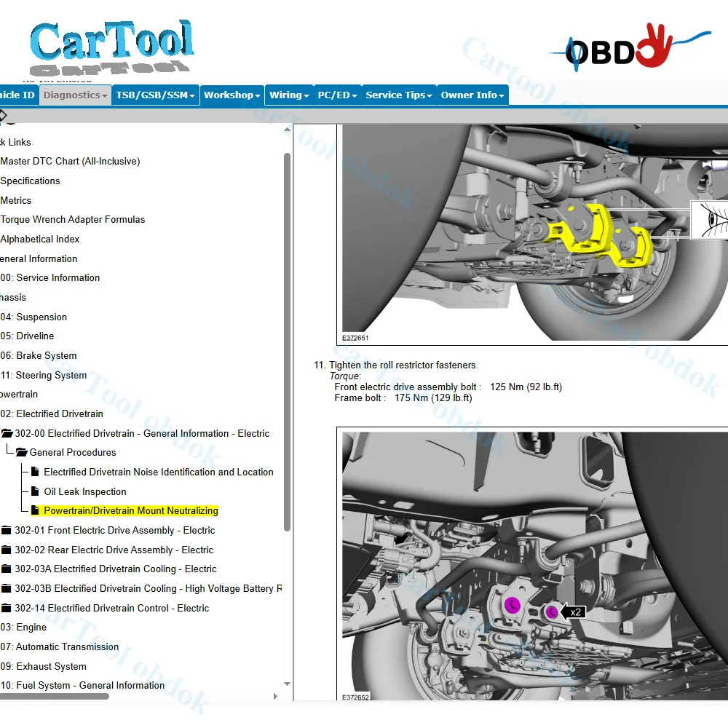Click the CarTool logo

pos(111,48)
